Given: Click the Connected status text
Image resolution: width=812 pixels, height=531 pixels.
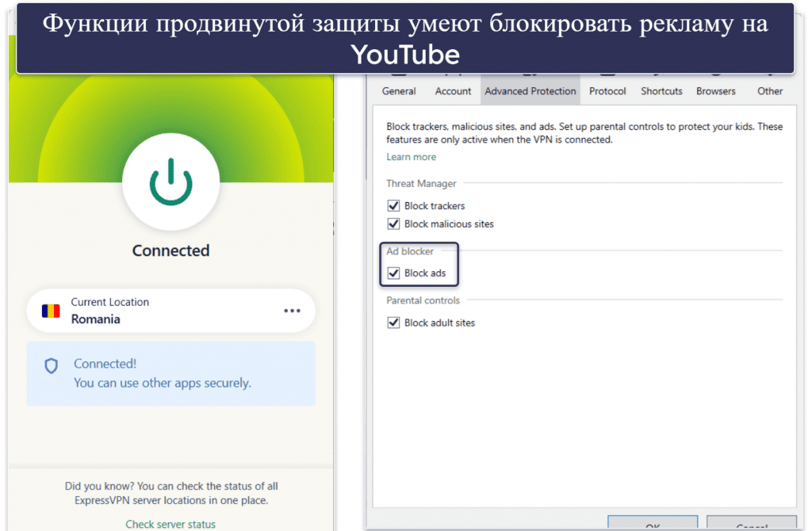Looking at the screenshot, I should tap(171, 250).
